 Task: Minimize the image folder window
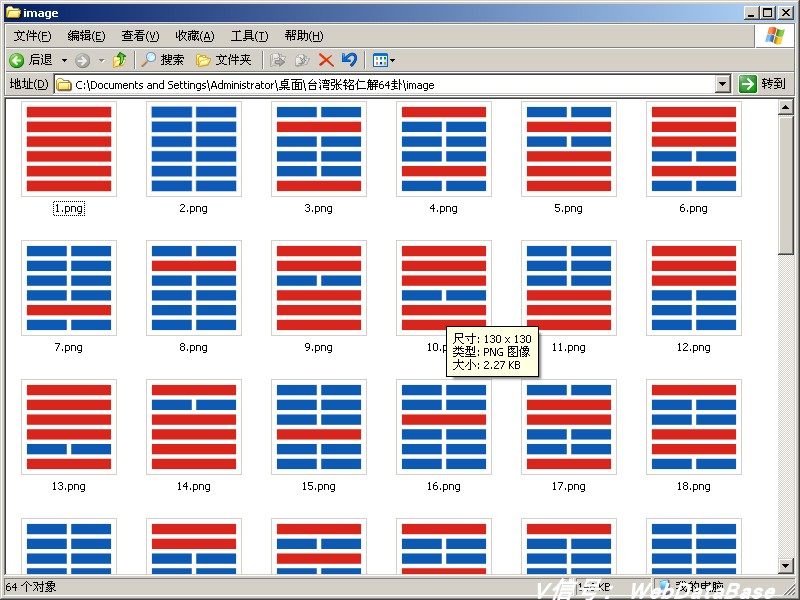(x=751, y=13)
